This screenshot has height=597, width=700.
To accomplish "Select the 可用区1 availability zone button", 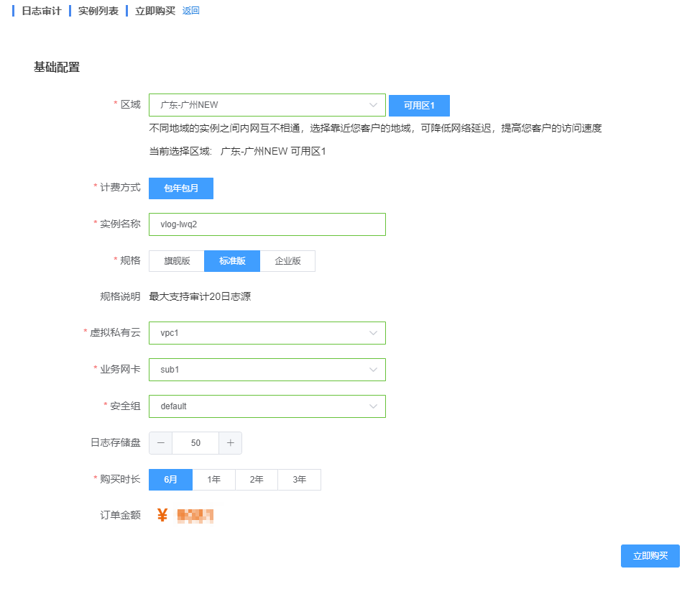I will [419, 105].
